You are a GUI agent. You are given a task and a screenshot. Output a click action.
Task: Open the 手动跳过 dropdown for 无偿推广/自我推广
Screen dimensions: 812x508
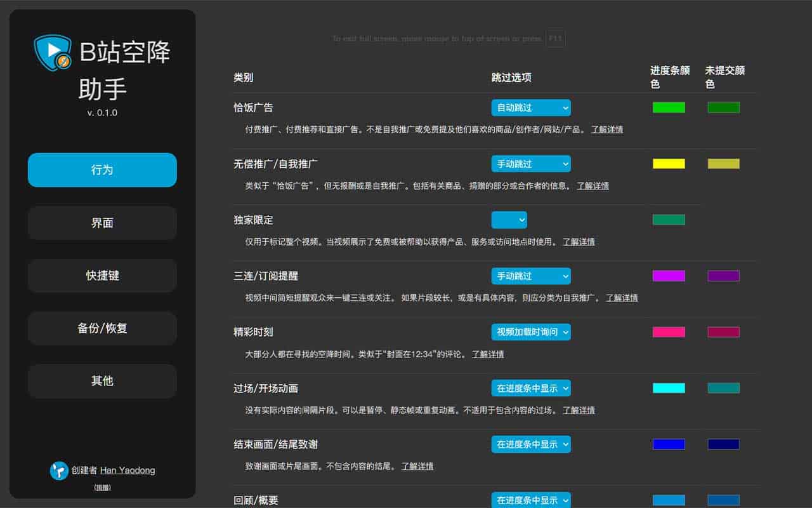point(530,164)
